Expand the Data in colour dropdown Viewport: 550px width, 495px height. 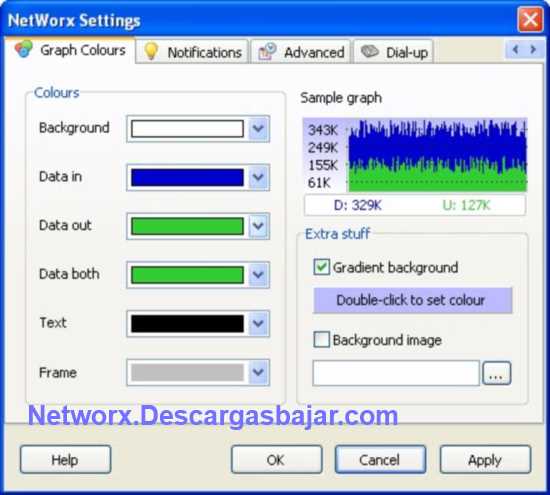(259, 177)
